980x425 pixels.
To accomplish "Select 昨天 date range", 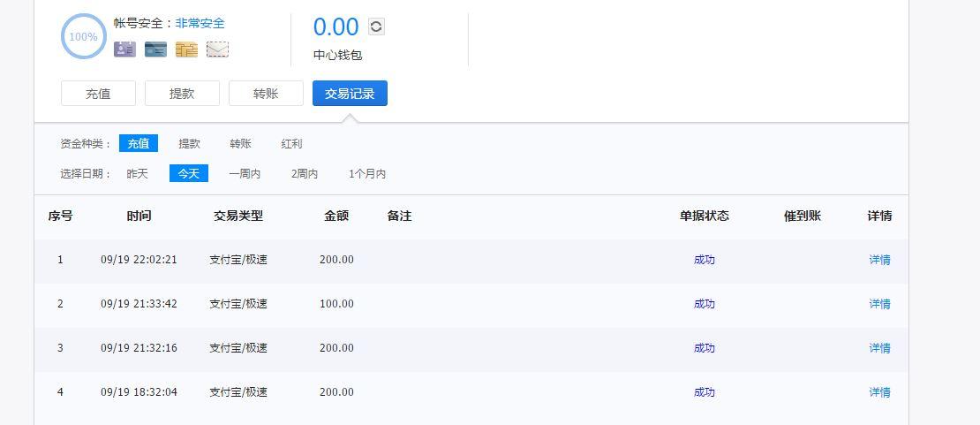I will 138,173.
